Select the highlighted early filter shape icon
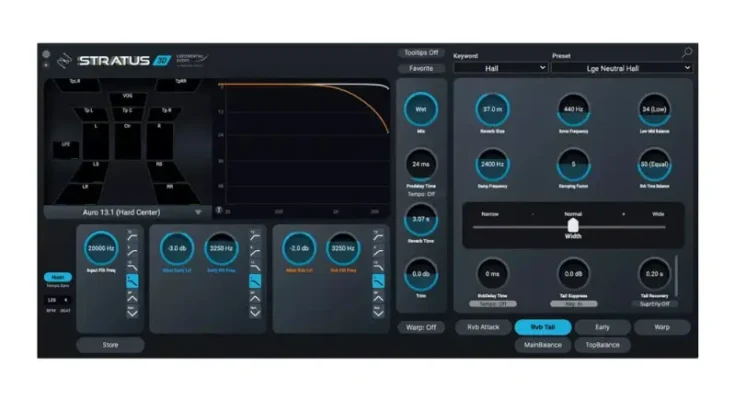 click(255, 282)
